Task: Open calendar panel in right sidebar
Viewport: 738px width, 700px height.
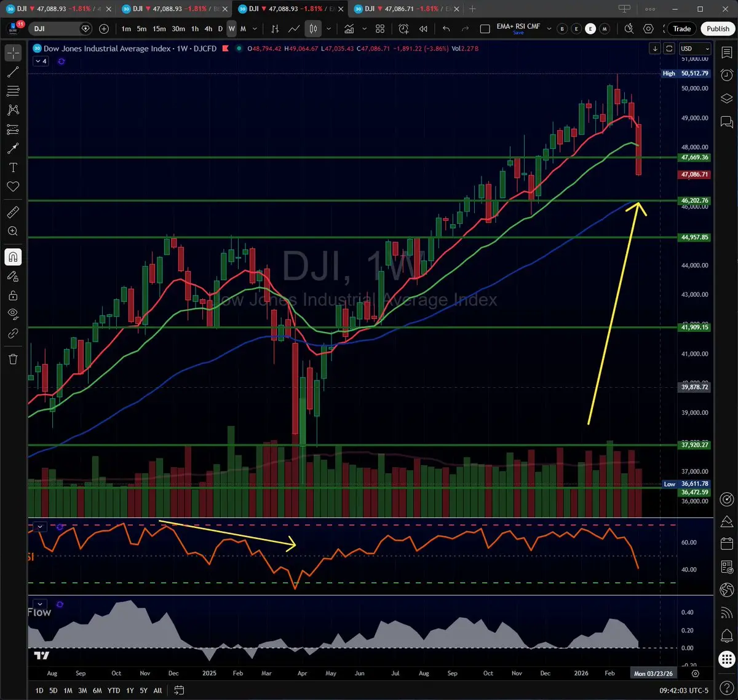Action: pyautogui.click(x=726, y=544)
